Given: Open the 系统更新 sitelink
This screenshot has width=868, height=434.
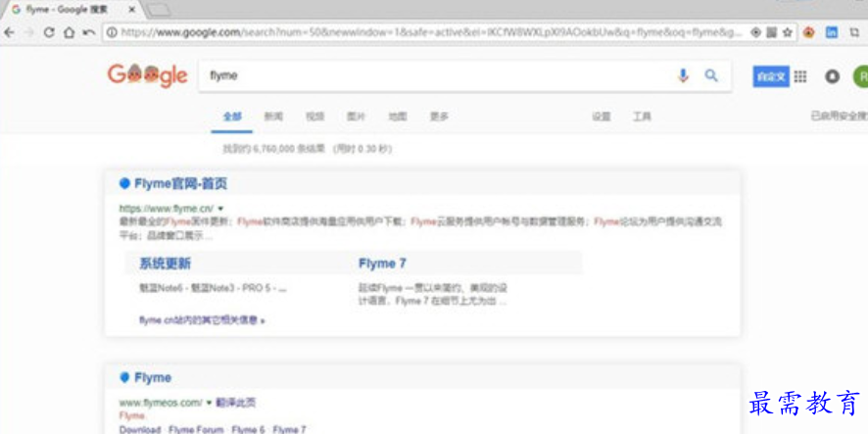Looking at the screenshot, I should (x=165, y=264).
